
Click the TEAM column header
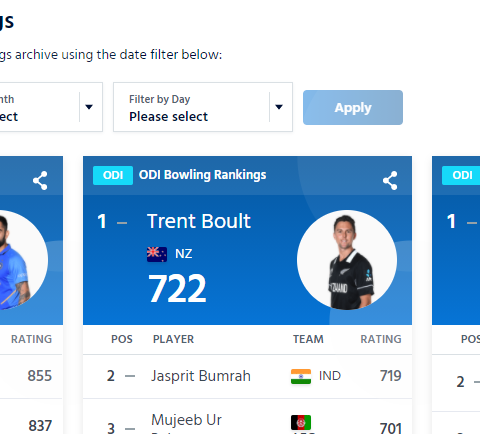(x=308, y=339)
